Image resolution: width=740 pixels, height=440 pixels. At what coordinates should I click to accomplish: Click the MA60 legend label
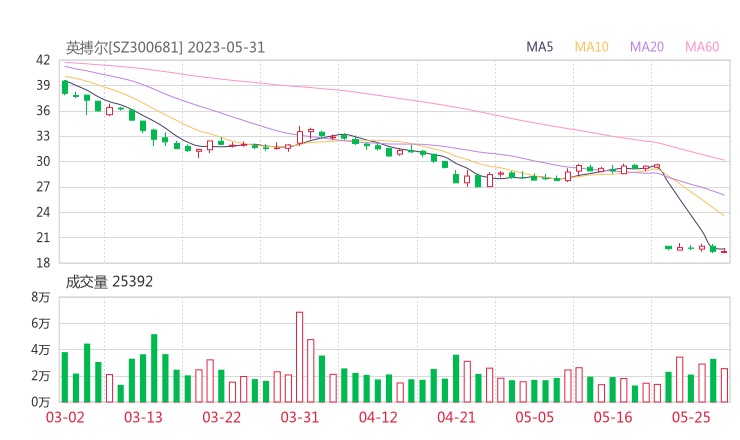point(702,47)
